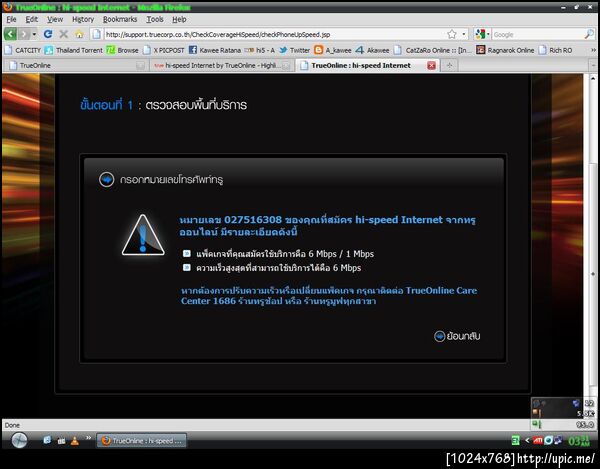Open the Rich RO bookmark
The width and height of the screenshot is (600, 469).
pyautogui.click(x=555, y=50)
